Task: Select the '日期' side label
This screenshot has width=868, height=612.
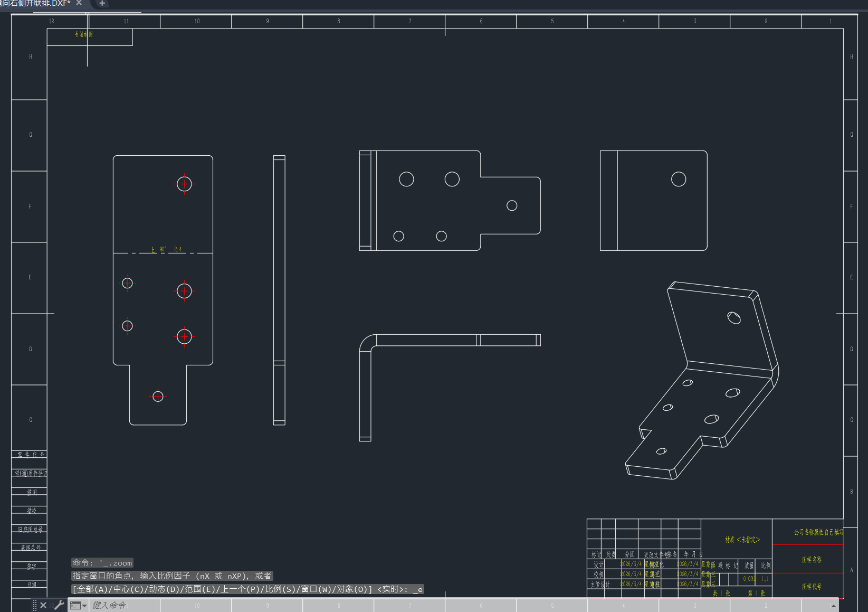Action: tap(32, 585)
